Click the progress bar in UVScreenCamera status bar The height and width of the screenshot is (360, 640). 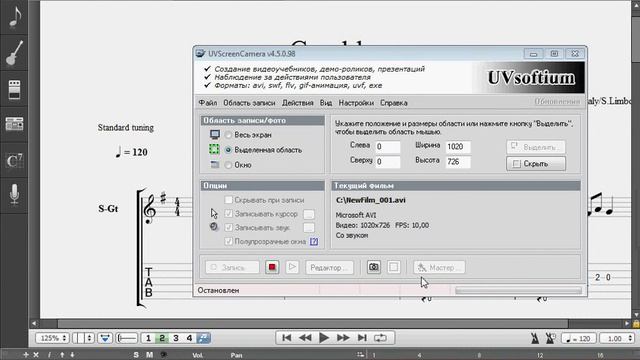(518, 290)
